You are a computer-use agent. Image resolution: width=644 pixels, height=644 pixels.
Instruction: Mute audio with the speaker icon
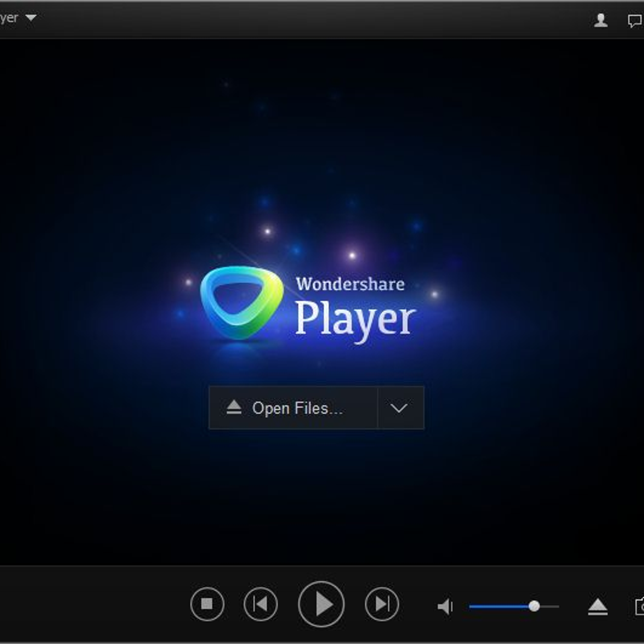[445, 606]
